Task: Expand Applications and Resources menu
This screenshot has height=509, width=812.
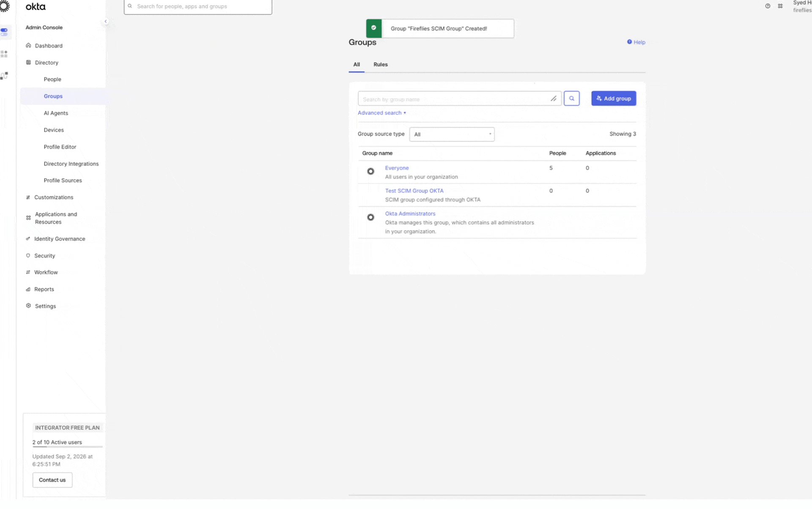Action: [56, 218]
